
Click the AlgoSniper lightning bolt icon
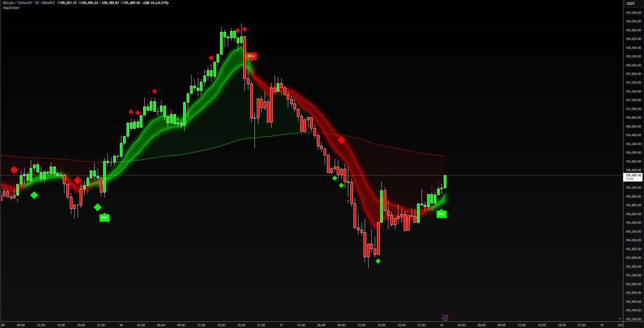point(445,318)
